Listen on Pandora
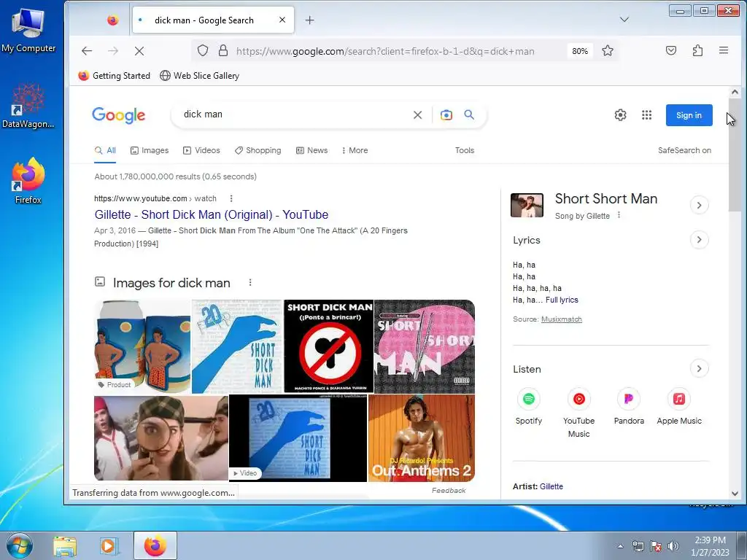747x560 pixels. tap(629, 407)
